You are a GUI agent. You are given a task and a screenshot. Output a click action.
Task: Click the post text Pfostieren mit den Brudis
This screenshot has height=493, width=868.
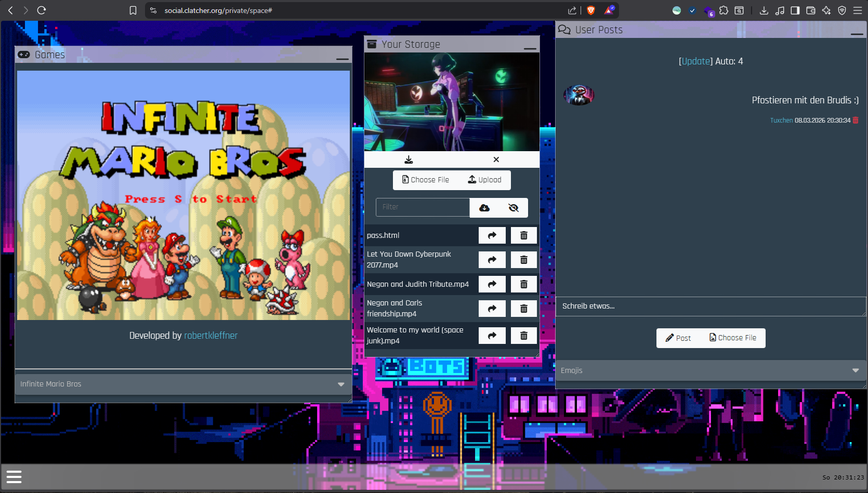pyautogui.click(x=805, y=100)
